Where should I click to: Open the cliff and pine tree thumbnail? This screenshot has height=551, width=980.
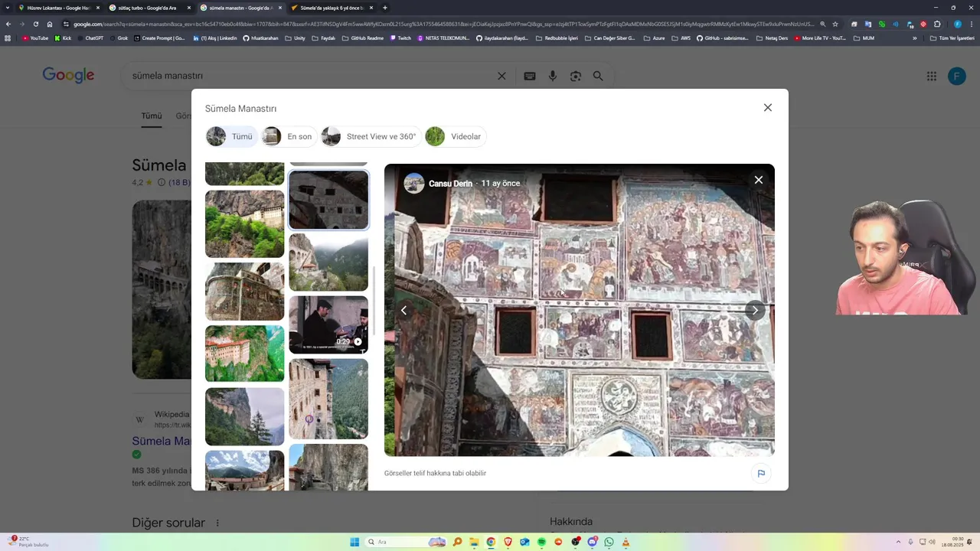[x=244, y=416]
